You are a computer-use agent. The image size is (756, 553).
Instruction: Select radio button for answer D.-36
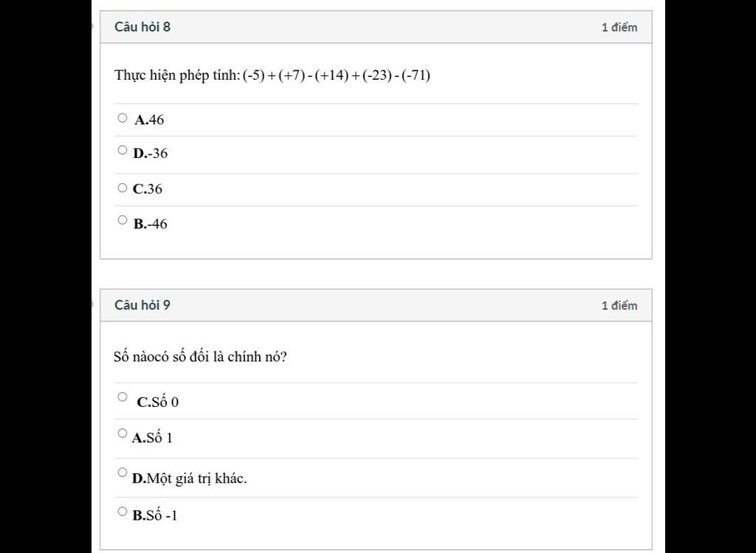tap(123, 150)
